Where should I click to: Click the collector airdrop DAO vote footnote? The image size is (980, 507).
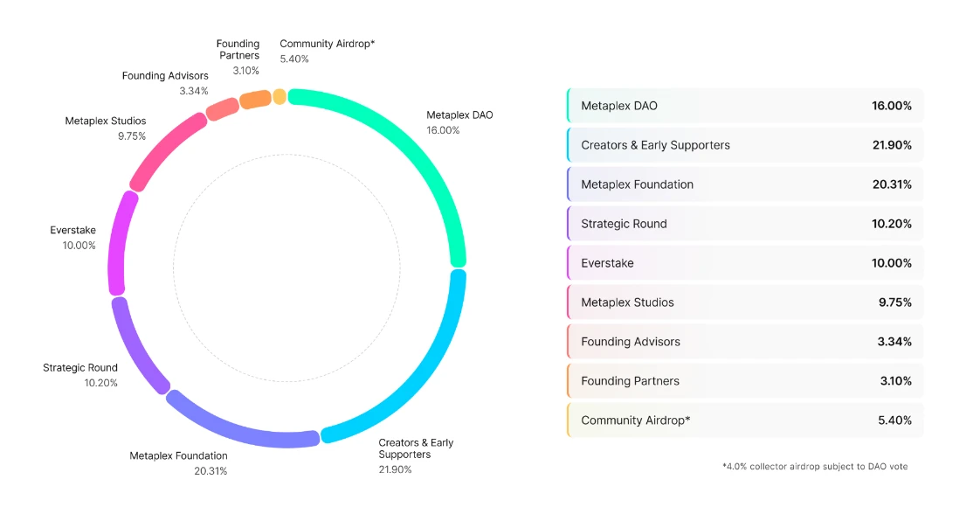815,467
